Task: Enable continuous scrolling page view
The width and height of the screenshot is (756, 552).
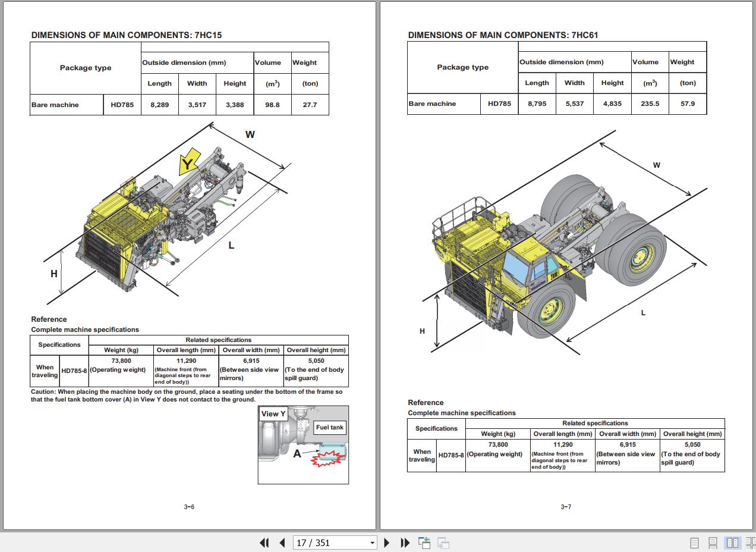Action: (713, 542)
